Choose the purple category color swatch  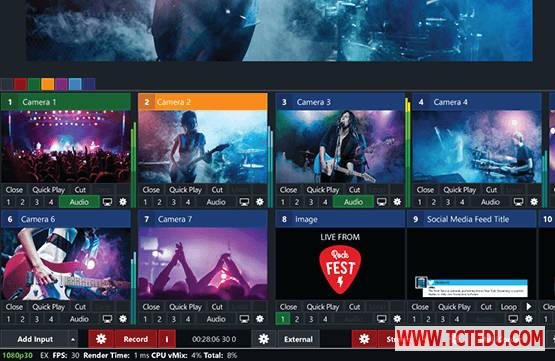pos(61,84)
